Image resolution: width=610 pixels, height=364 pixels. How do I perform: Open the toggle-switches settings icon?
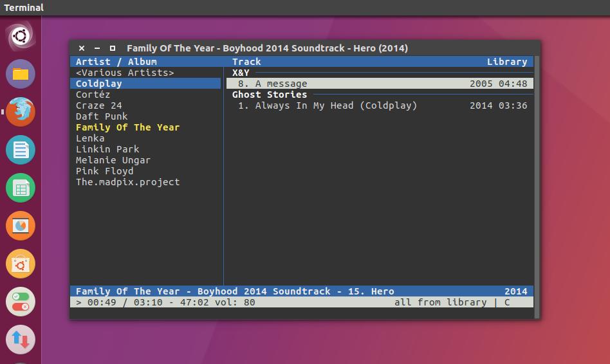pyautogui.click(x=21, y=302)
